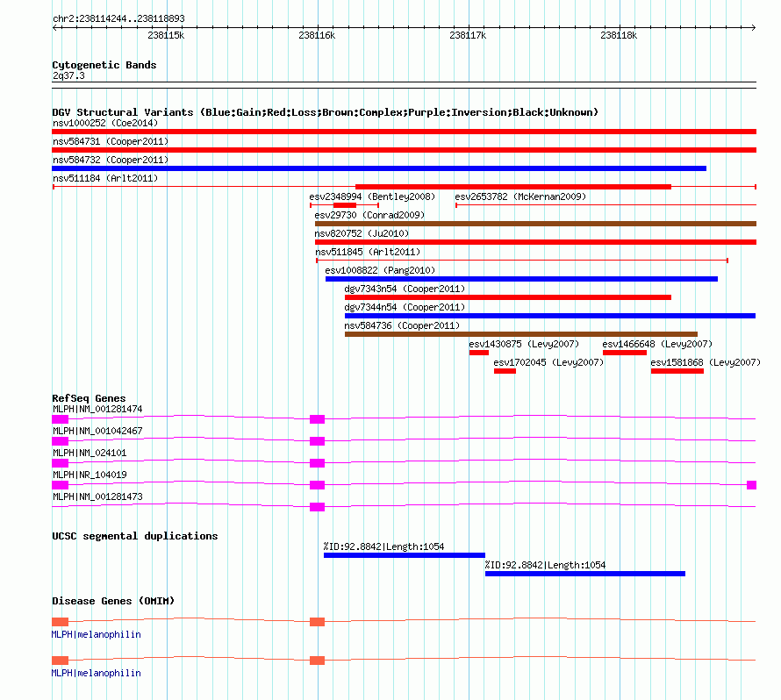The height and width of the screenshot is (700, 781).
Task: Click the dgv7343n54 (Cooper2011) red bar
Action: point(508,297)
